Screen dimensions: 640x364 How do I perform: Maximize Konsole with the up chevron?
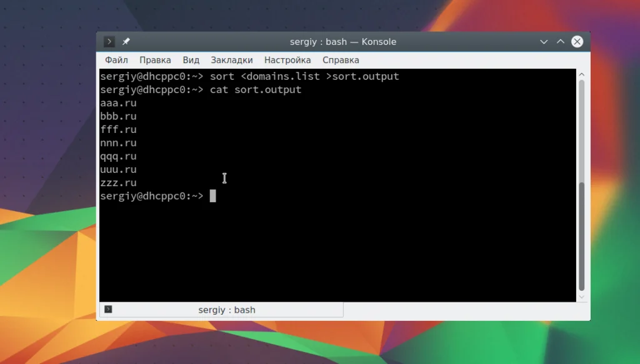point(561,42)
